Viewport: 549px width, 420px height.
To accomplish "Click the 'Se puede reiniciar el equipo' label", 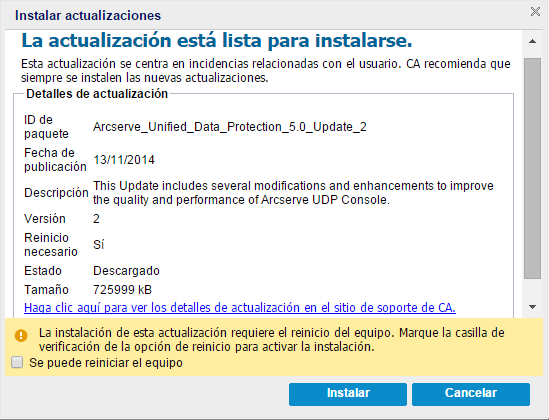I will click(106, 363).
